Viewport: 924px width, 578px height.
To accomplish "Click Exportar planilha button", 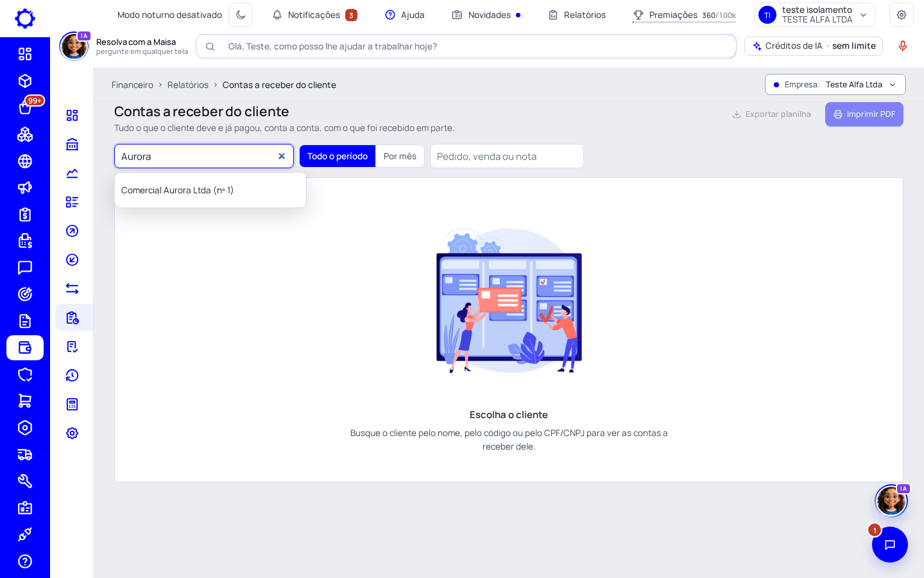I will pos(771,114).
